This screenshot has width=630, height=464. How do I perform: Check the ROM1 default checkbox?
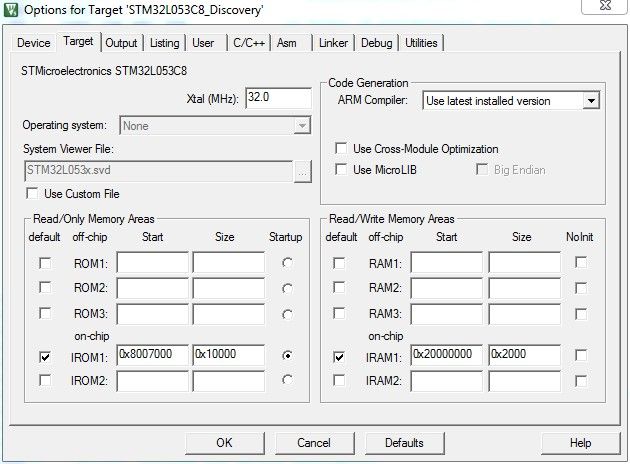click(x=45, y=264)
